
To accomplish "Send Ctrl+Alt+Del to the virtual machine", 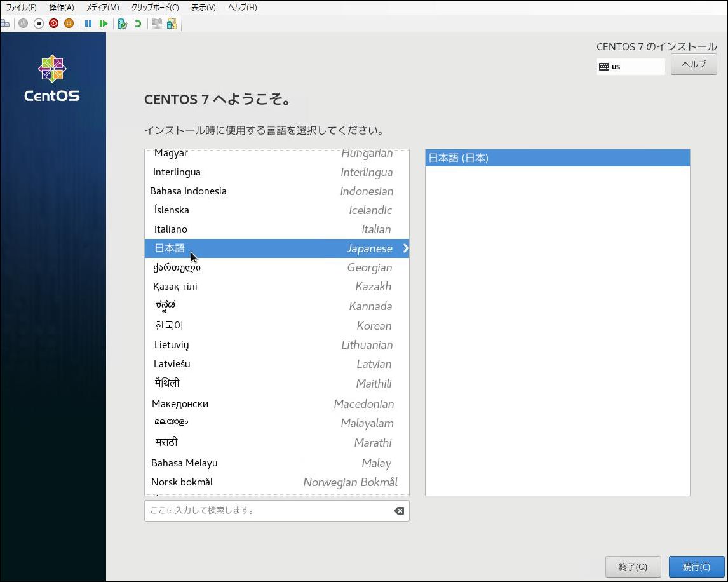I will 6,23.
